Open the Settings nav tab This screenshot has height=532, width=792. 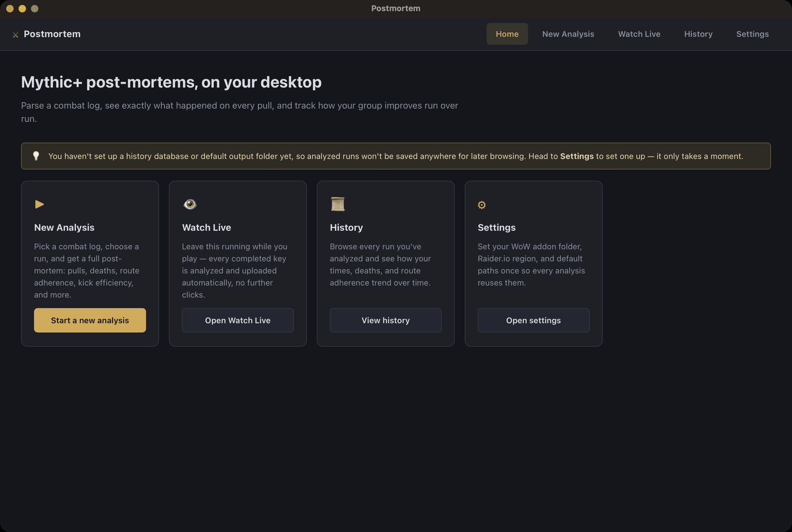pos(752,34)
